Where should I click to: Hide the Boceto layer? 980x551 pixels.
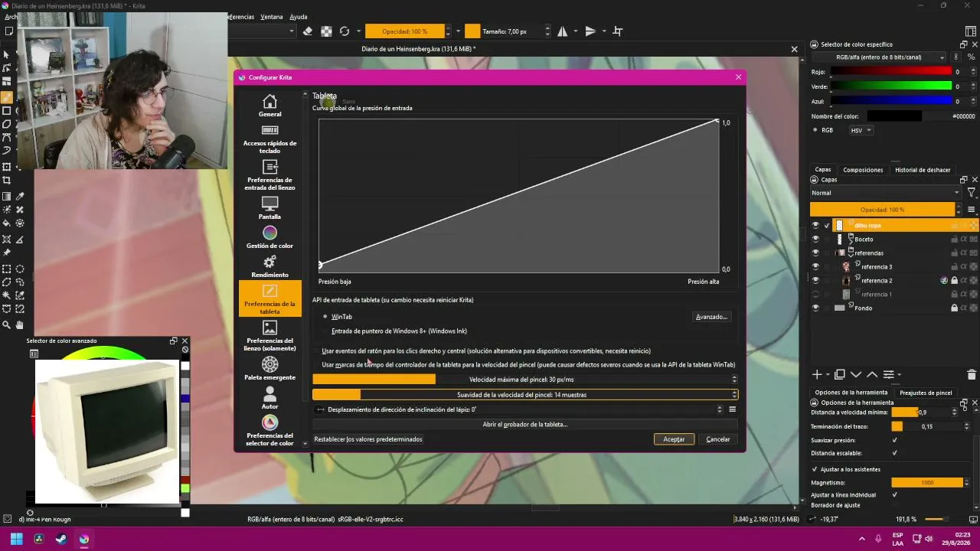point(815,240)
